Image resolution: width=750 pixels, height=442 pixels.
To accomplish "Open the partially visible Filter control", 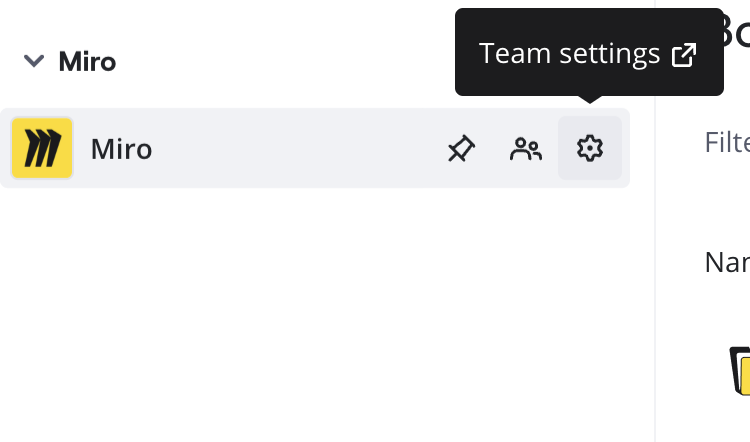I will [727, 142].
